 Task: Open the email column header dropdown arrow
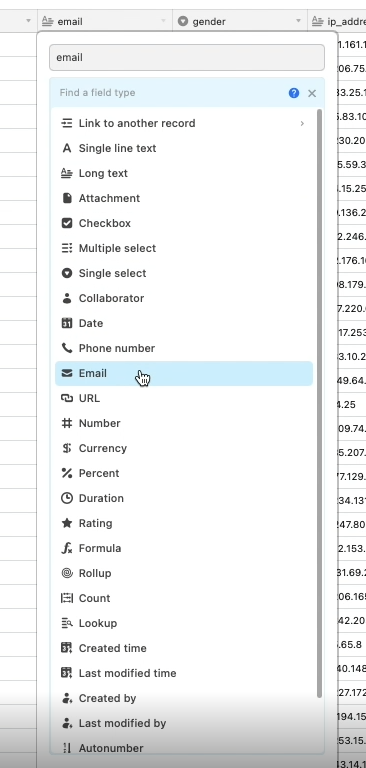click(x=163, y=21)
